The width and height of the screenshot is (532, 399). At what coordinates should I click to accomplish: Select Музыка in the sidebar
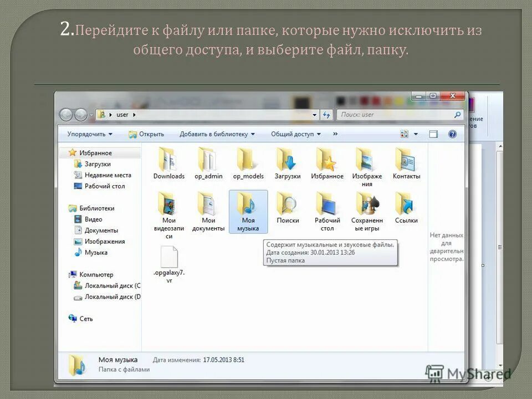(x=95, y=253)
